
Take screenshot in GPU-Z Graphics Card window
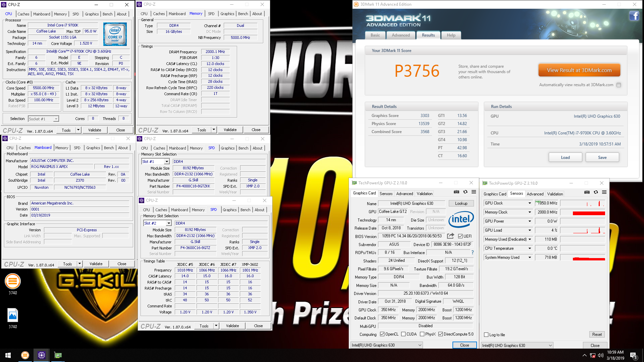click(457, 192)
